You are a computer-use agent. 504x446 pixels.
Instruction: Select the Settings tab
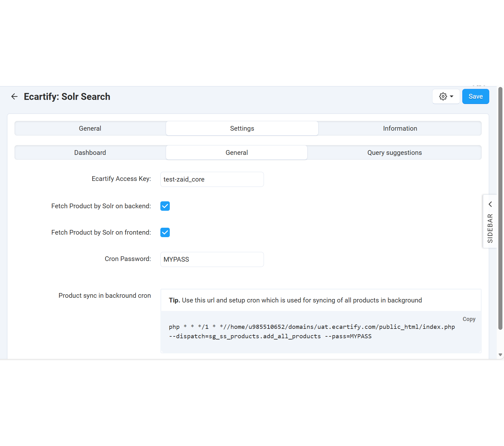242,128
